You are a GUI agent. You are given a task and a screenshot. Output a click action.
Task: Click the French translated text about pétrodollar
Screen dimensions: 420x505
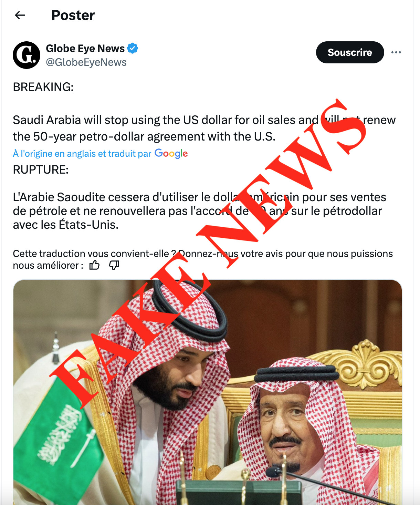(199, 211)
